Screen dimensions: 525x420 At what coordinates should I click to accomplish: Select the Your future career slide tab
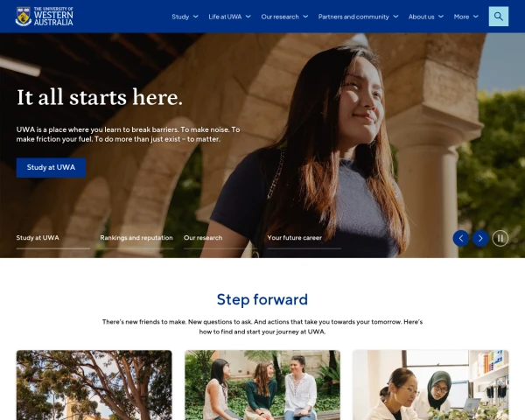pyautogui.click(x=294, y=238)
